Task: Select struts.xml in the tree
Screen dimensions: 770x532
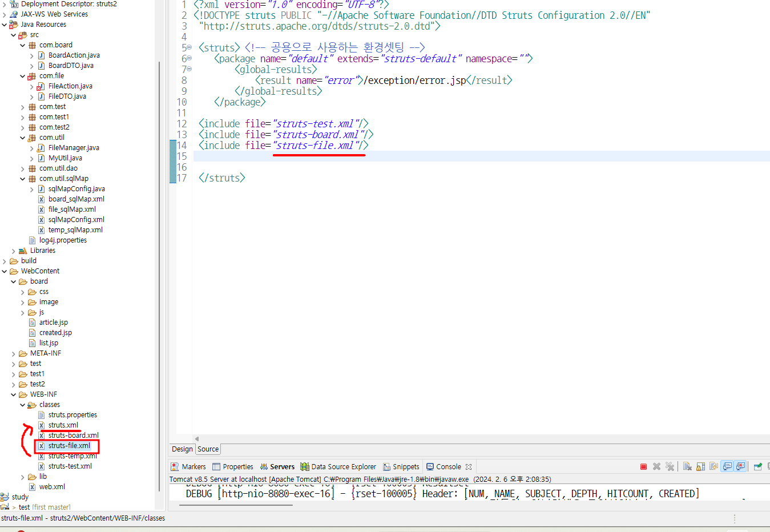Action: coord(63,425)
